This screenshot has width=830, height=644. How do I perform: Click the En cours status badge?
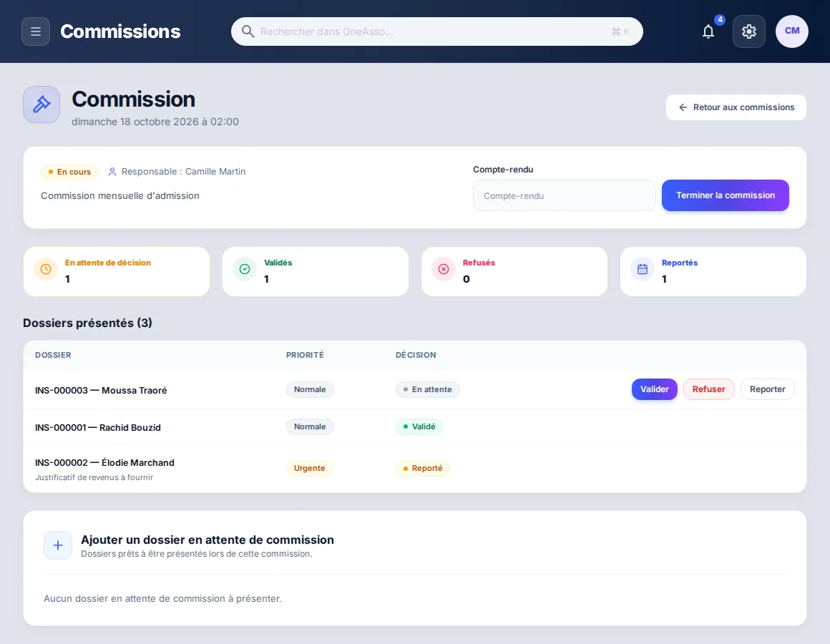click(69, 172)
